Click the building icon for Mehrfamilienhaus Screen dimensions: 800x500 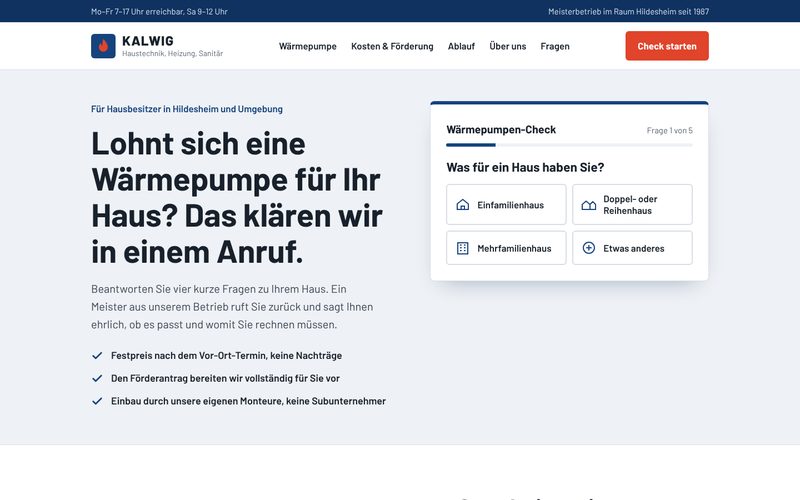coord(462,248)
